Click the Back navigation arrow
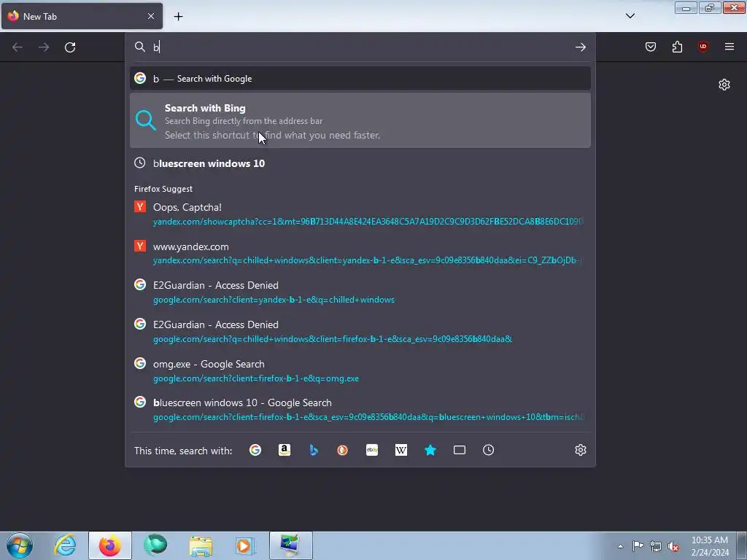This screenshot has width=747, height=560. pyautogui.click(x=18, y=47)
